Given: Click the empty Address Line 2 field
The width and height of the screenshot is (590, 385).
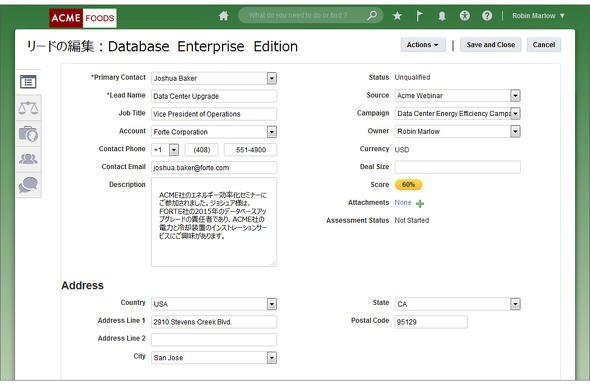Looking at the screenshot, I should (214, 339).
